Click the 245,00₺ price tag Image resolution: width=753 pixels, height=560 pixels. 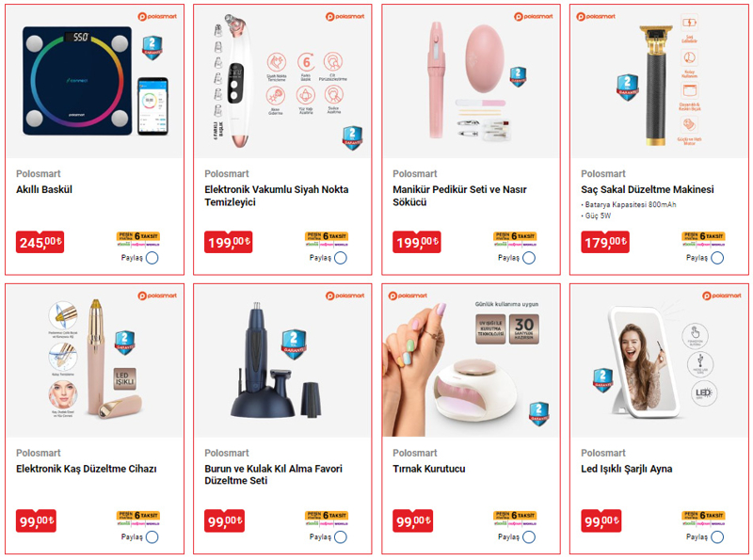pyautogui.click(x=40, y=242)
